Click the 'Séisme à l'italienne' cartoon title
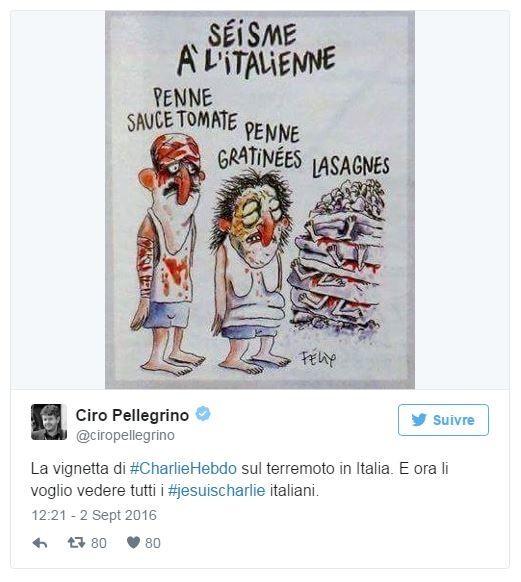 click(256, 50)
